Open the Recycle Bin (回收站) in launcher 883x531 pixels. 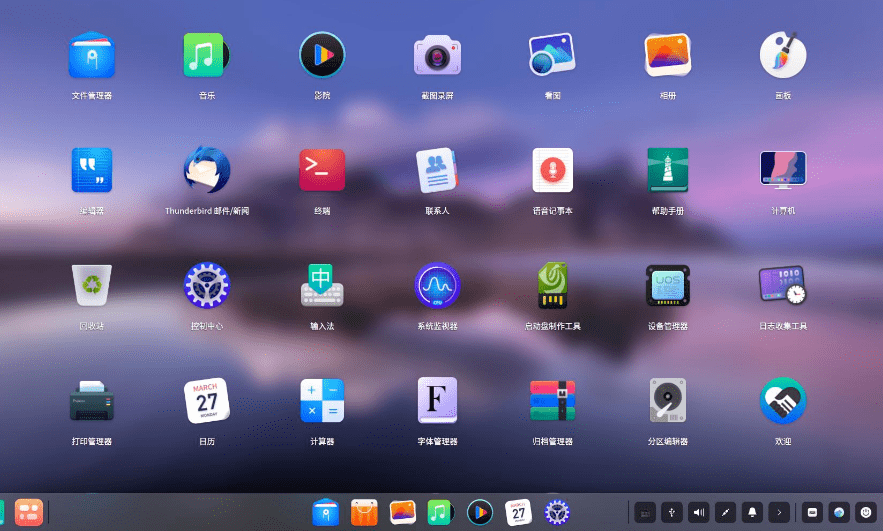(x=92, y=286)
